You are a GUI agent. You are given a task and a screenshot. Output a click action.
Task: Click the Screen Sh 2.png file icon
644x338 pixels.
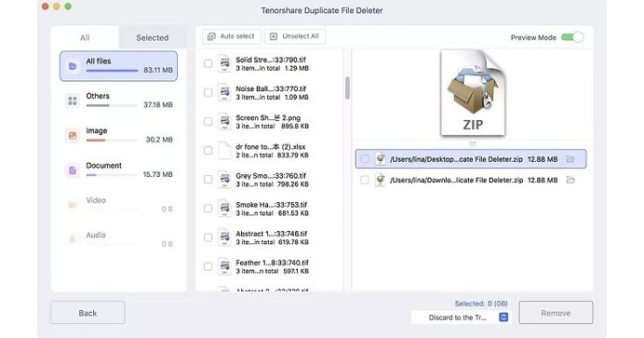click(x=224, y=122)
